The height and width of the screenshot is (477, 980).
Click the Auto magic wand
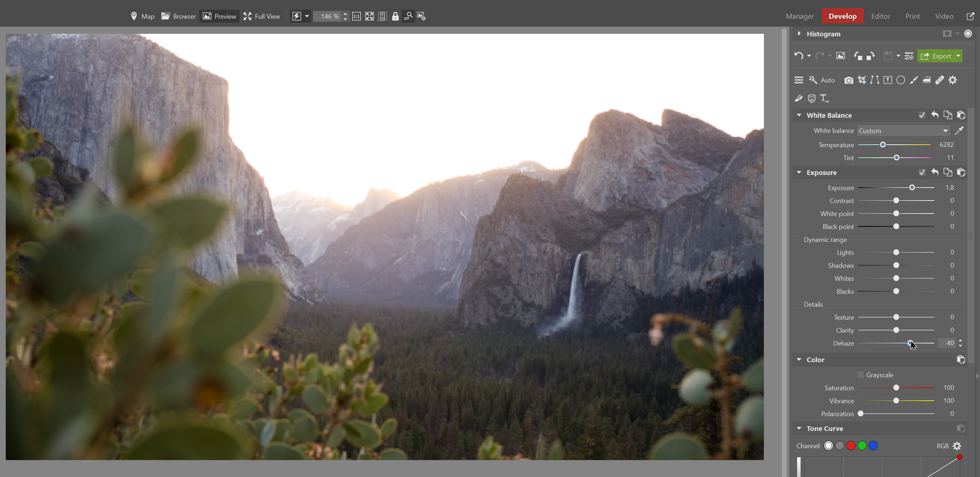[822, 80]
